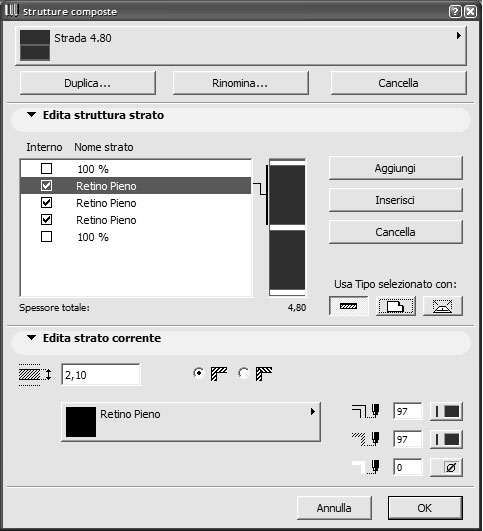The height and width of the screenshot is (531, 483).
Task: Select the last 100 % layer row
Action: (135, 237)
